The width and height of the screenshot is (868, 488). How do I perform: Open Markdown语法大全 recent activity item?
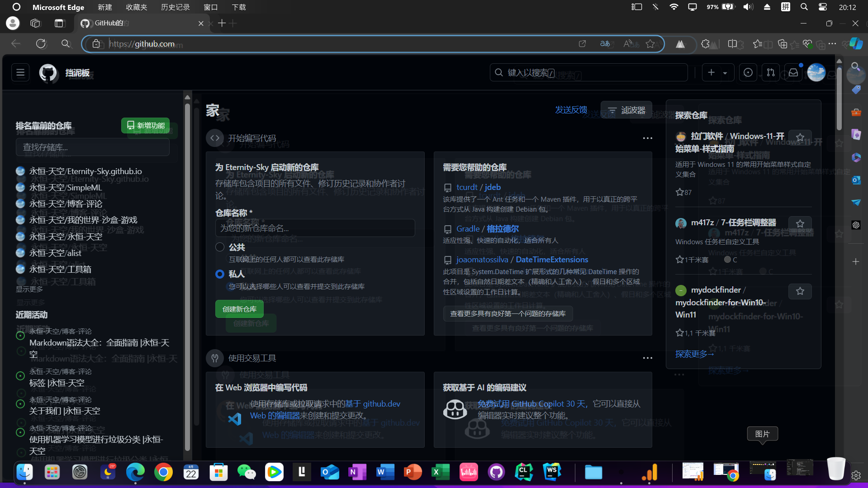click(99, 348)
